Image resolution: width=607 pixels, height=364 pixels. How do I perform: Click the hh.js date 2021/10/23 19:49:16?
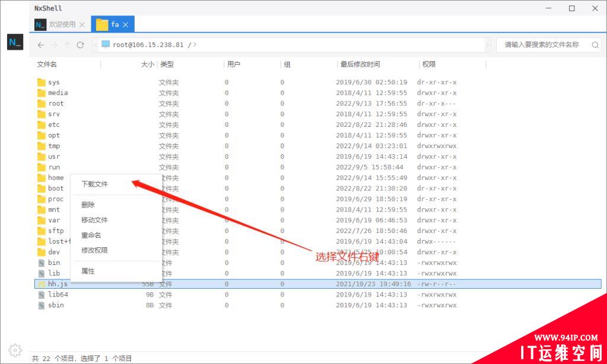[x=373, y=284]
